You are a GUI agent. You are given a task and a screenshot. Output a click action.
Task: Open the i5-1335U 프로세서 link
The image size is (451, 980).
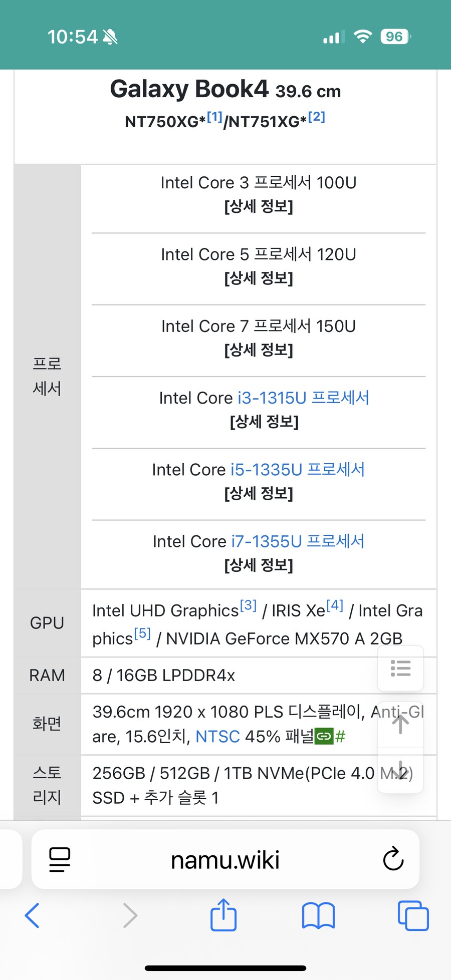(298, 469)
